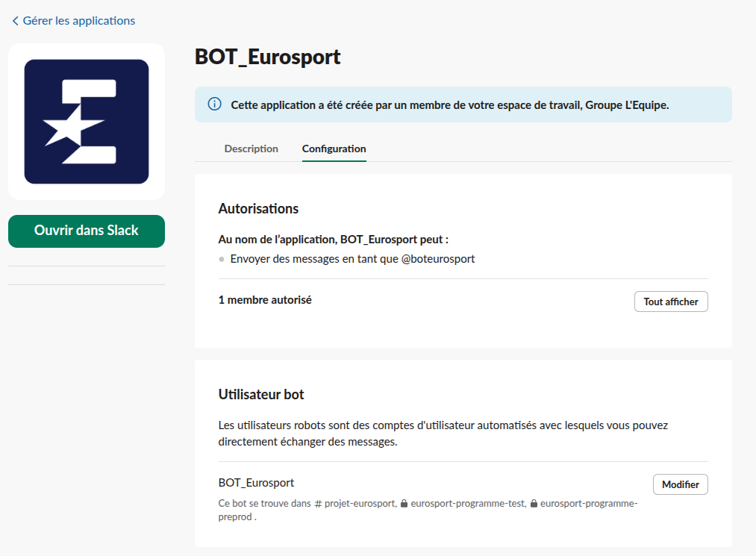Click the back chevron beside Gérer les applications
This screenshot has width=756, height=556.
pyautogui.click(x=15, y=21)
